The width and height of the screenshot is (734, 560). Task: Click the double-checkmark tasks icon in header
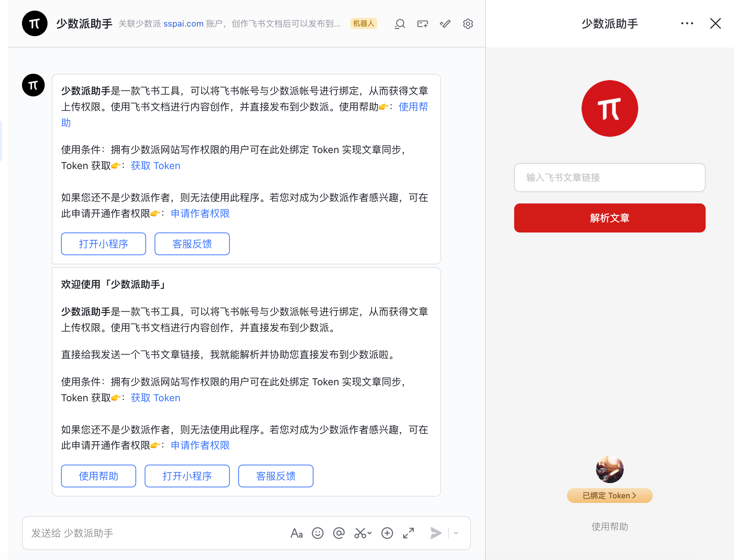point(445,24)
